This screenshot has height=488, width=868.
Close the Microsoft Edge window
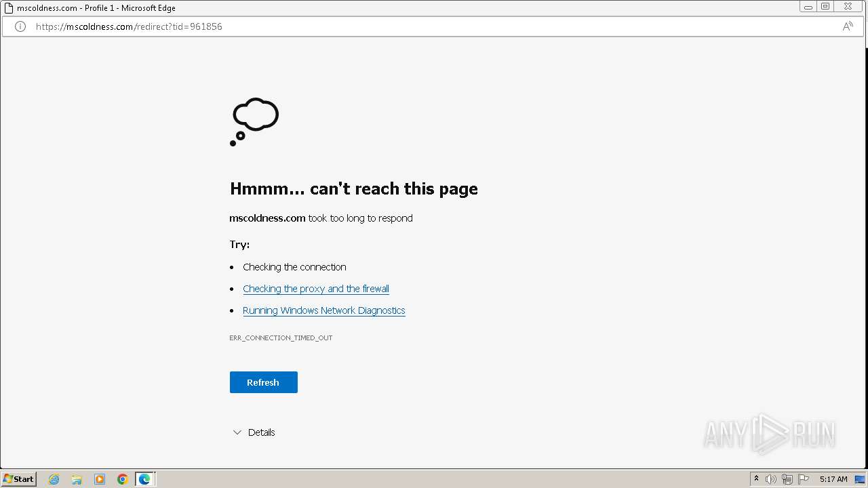click(848, 7)
